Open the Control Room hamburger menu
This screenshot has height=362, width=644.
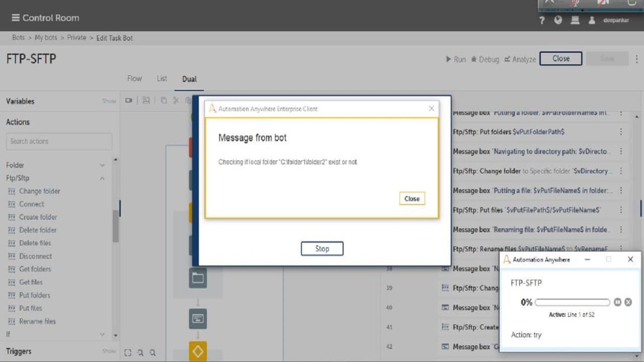point(16,18)
